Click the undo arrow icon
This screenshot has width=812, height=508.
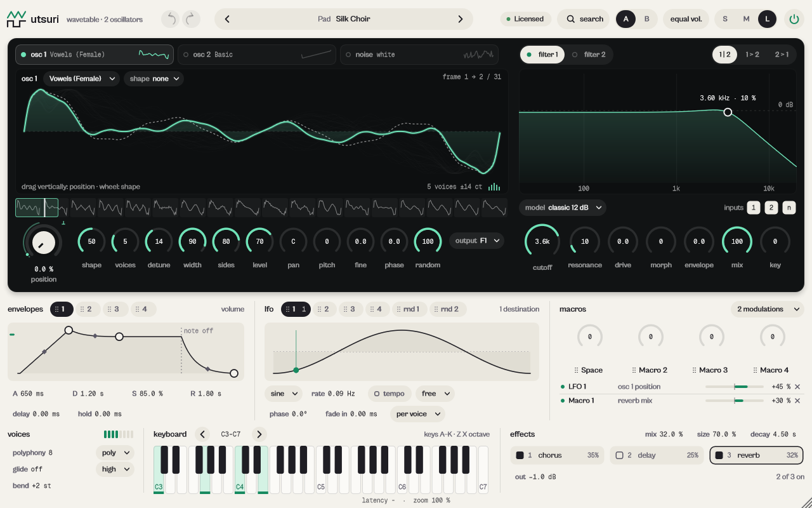point(170,19)
